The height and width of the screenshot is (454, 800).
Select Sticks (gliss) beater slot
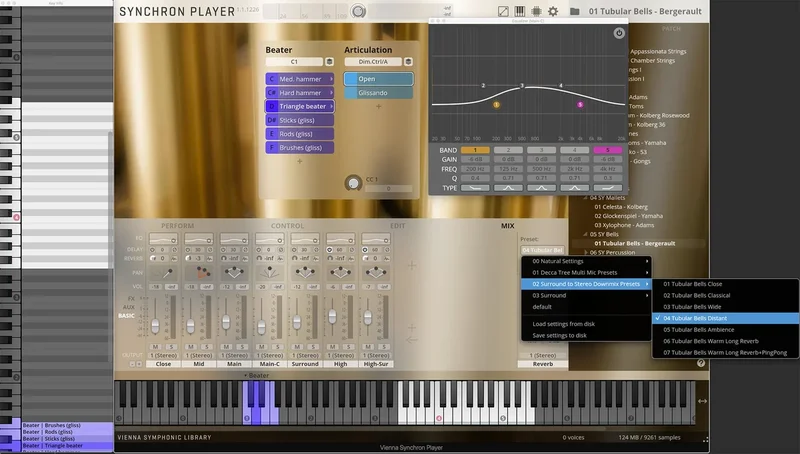point(299,120)
